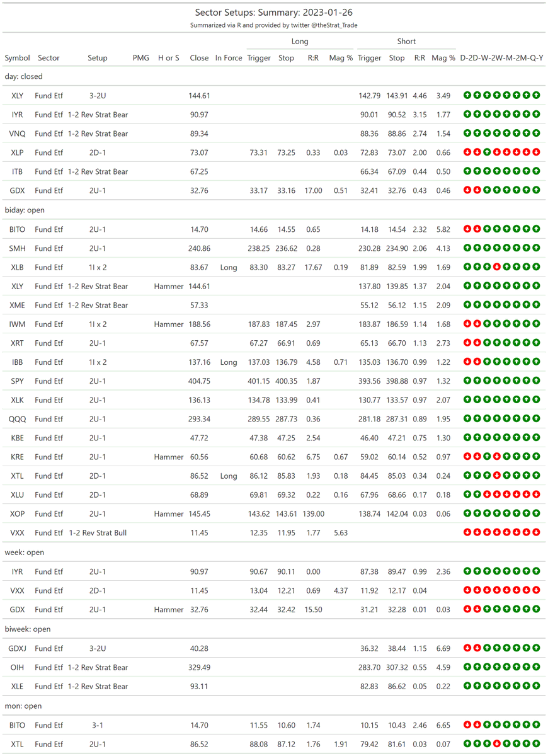Click the H or S column header

169,58
